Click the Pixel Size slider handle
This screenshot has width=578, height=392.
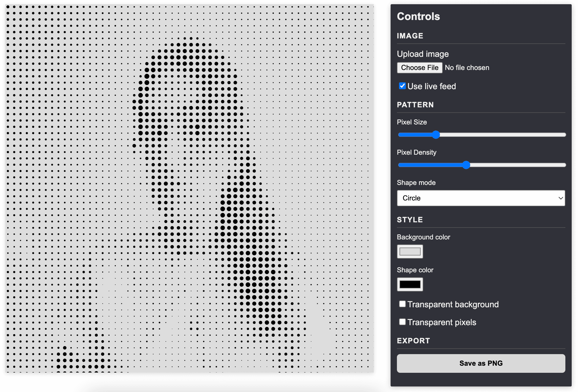coord(436,135)
